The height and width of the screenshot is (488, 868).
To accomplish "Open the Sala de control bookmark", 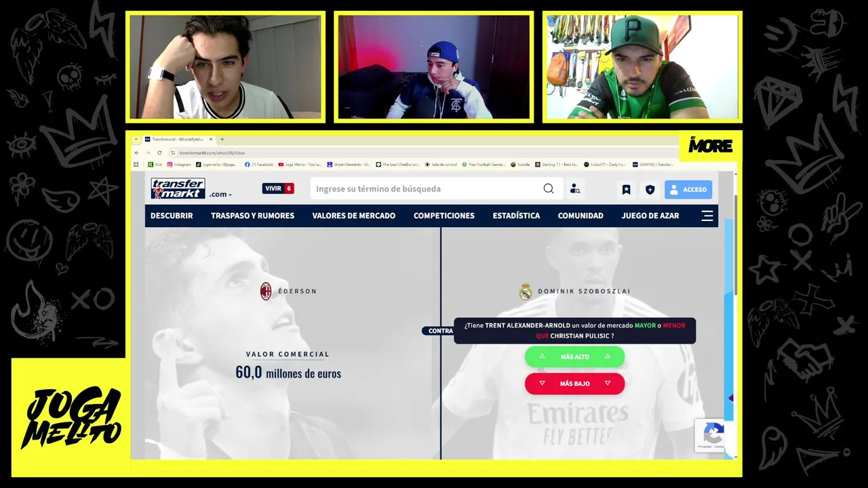I will pyautogui.click(x=441, y=164).
